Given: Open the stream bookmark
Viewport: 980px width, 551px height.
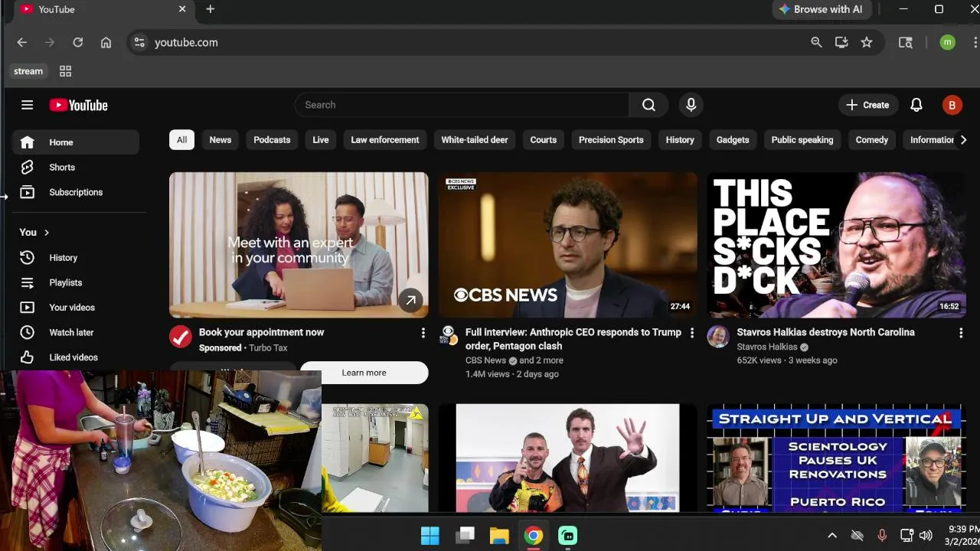Looking at the screenshot, I should pyautogui.click(x=28, y=71).
